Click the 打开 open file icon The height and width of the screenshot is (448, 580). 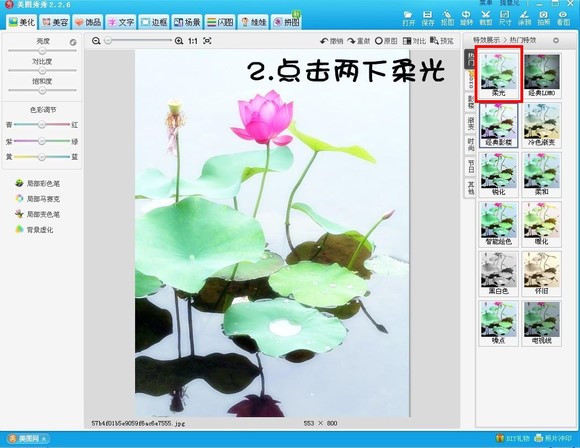pos(408,18)
